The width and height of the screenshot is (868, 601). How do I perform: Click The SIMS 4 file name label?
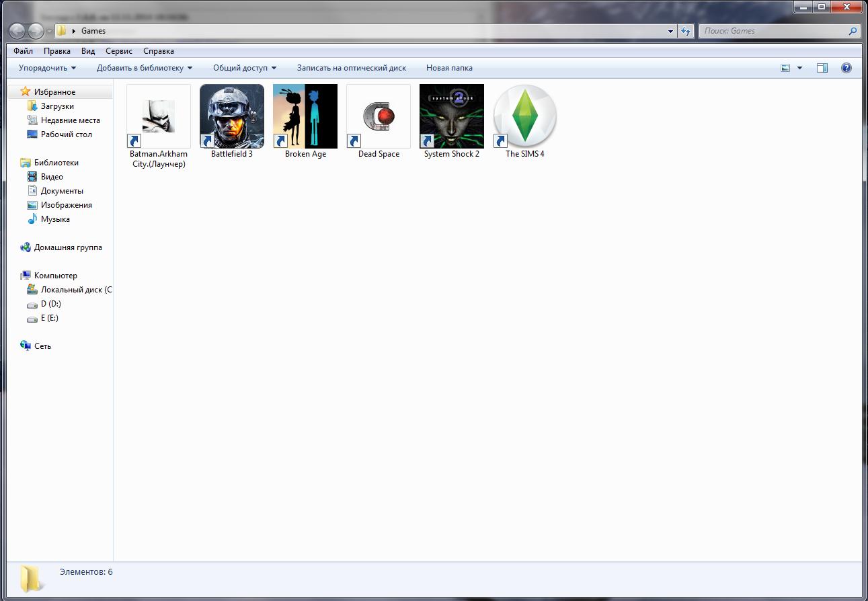[525, 154]
